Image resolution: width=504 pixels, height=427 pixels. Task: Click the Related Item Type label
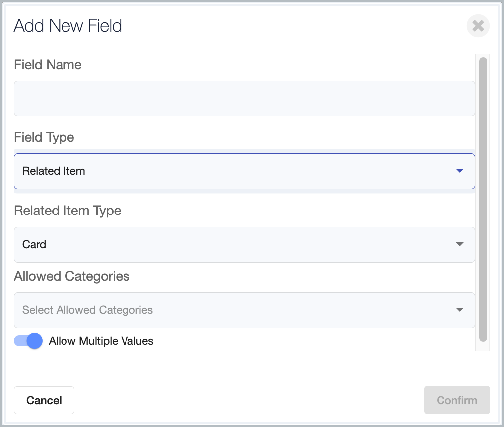67,211
